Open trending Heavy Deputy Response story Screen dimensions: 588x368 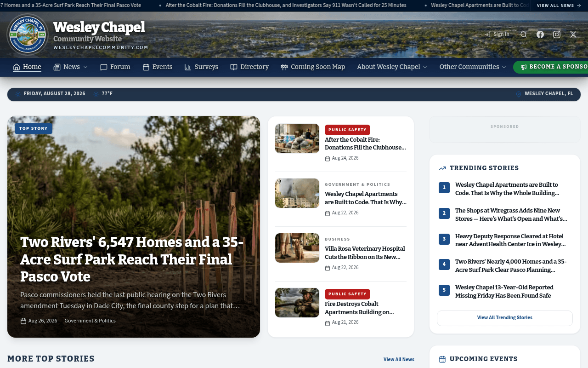511,241
